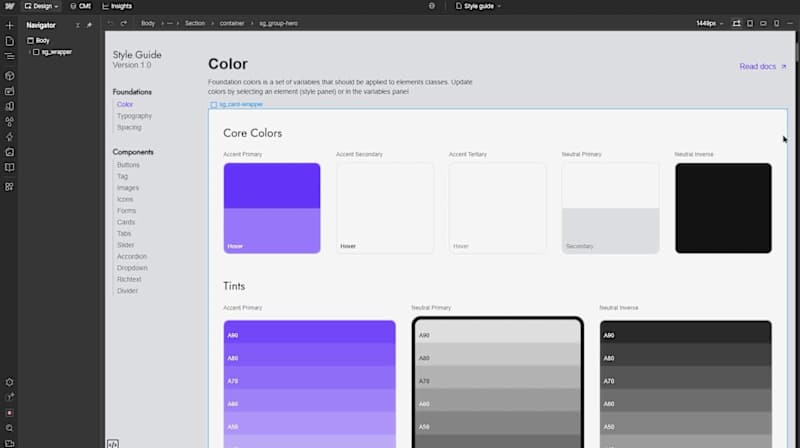Screen dimensions: 800x448
Task: Open the video tutorials icon at sidebar bottom
Action: tap(9, 443)
